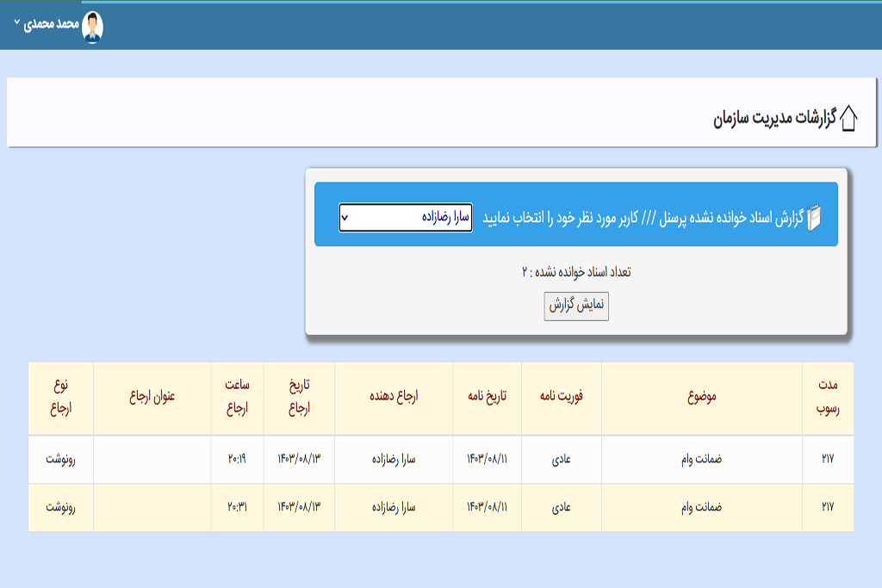Select the مدت رسوب column header
This screenshot has height=588, width=882.
tap(828, 398)
